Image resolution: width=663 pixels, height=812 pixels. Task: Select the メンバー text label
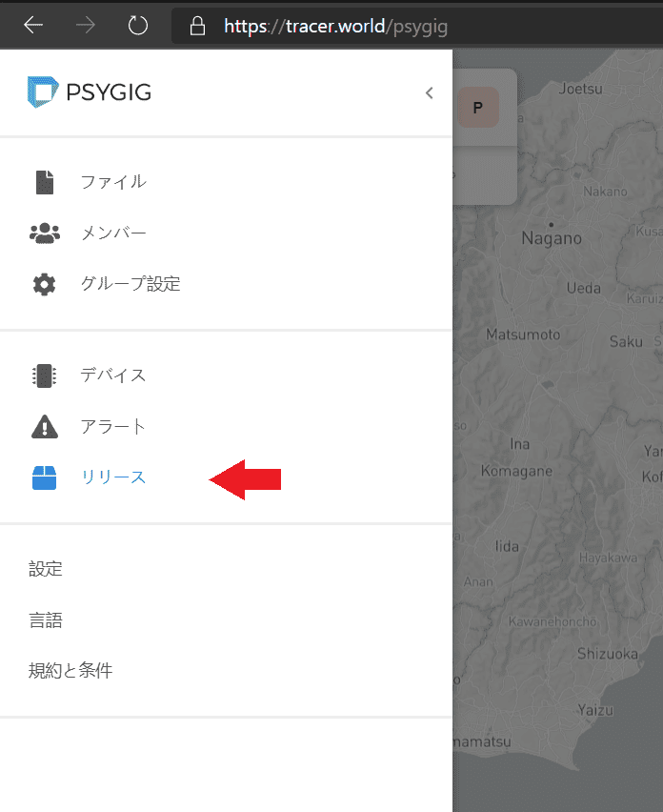[x=113, y=233]
